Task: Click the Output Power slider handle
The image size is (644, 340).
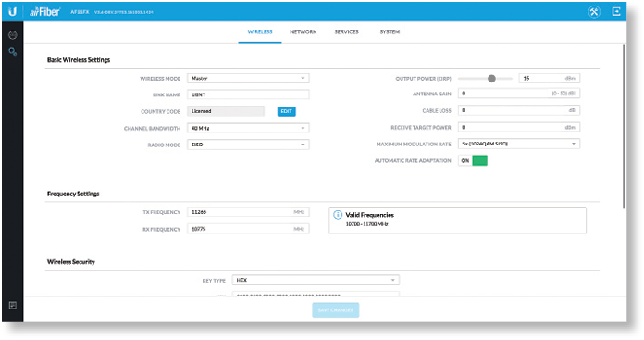Action: coord(491,79)
